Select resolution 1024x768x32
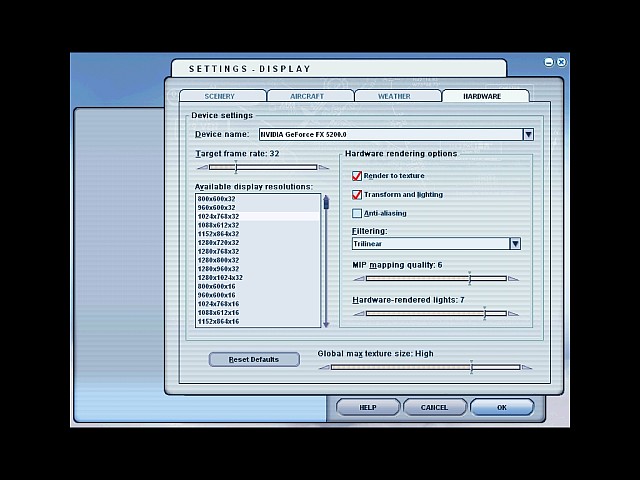 (x=258, y=216)
